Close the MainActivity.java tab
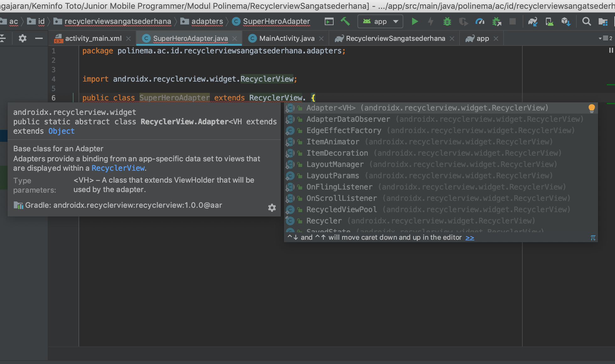The height and width of the screenshot is (364, 615). coord(321,38)
